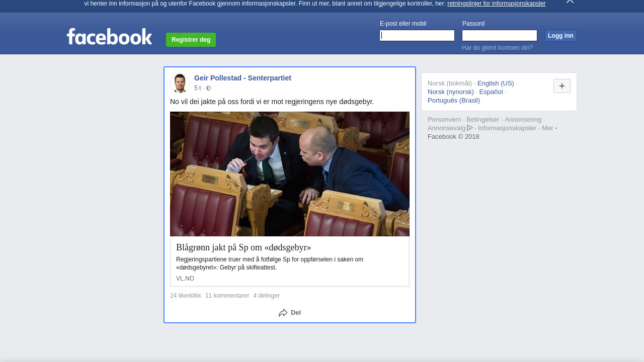Switch language to English (US)

point(496,83)
